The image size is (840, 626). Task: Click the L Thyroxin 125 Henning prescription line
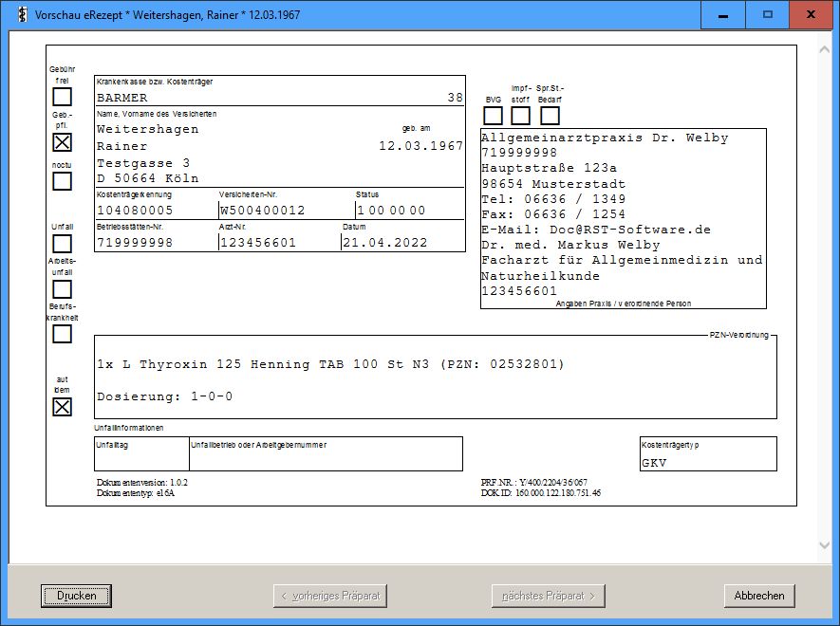330,364
